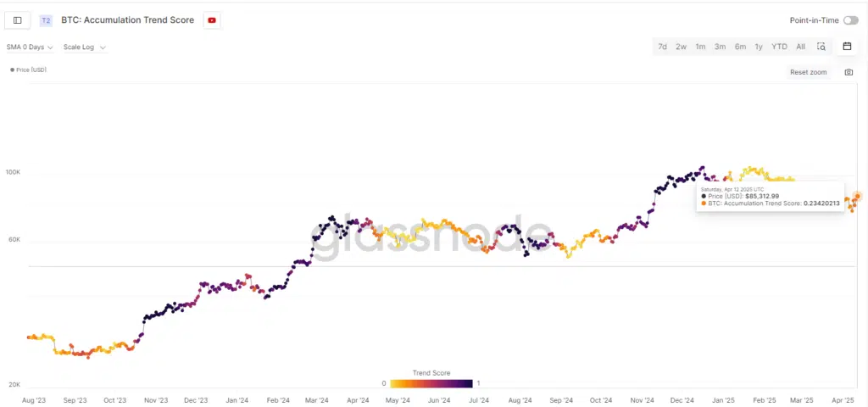Click the BTC: Accumulation Trend Score title
The height and width of the screenshot is (407, 868).
pos(127,20)
